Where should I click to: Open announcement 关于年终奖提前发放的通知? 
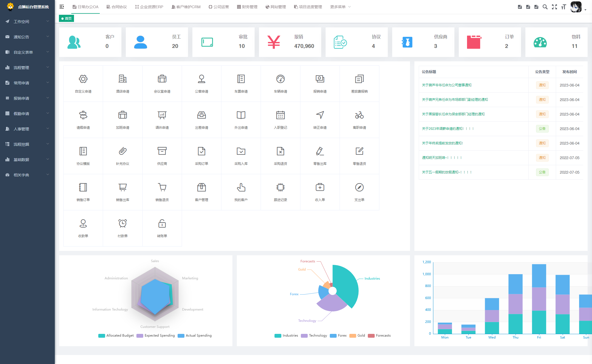442,143
